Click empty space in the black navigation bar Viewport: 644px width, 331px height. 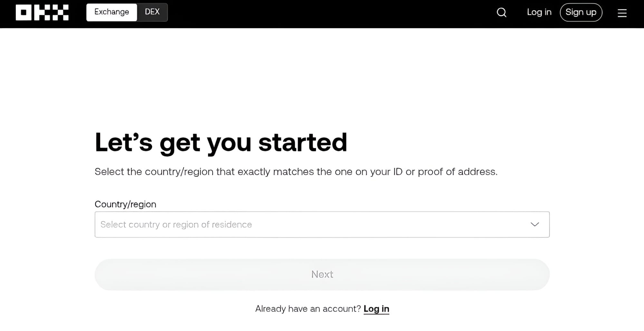[322, 14]
